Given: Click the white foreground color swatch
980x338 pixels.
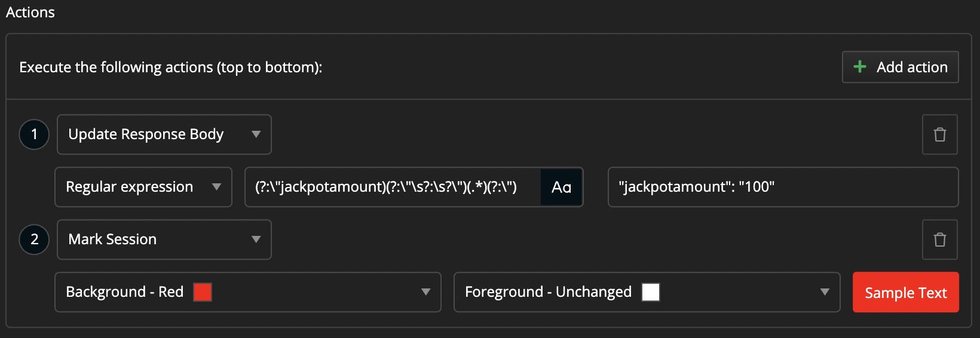Looking at the screenshot, I should (x=650, y=292).
